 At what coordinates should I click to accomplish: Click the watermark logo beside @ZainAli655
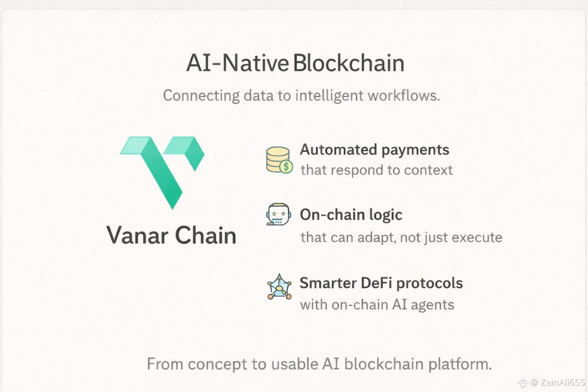click(x=523, y=382)
